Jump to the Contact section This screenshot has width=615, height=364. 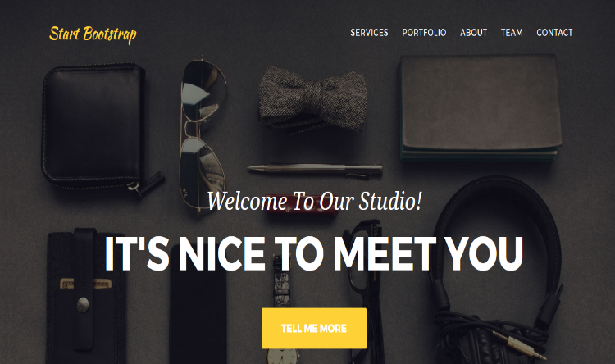click(554, 33)
